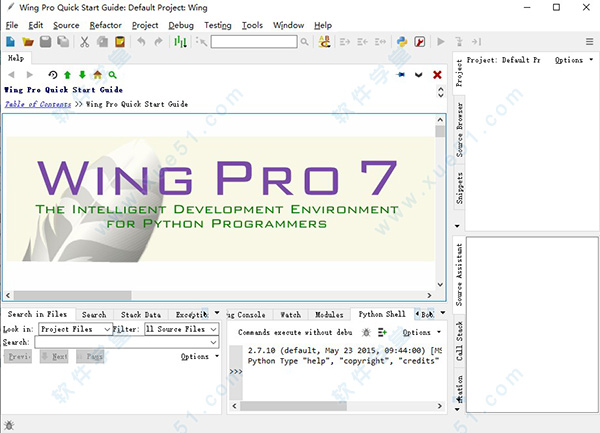Open the File menu
The image size is (600, 433).
click(x=12, y=25)
